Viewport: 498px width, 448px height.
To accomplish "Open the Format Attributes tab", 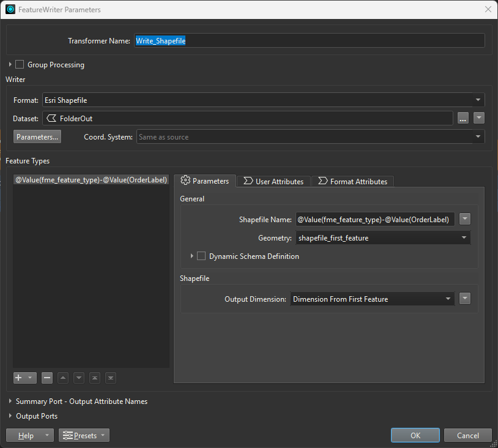I will tap(352, 181).
